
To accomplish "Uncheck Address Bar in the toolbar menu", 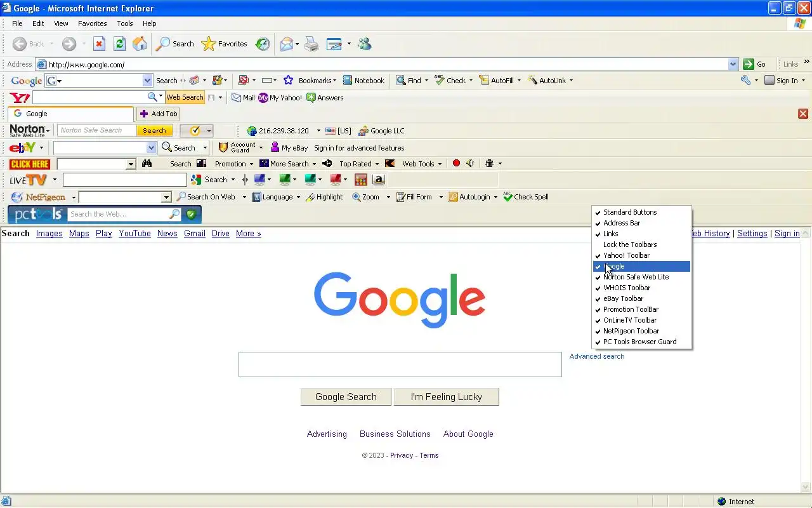I will [x=642, y=223].
